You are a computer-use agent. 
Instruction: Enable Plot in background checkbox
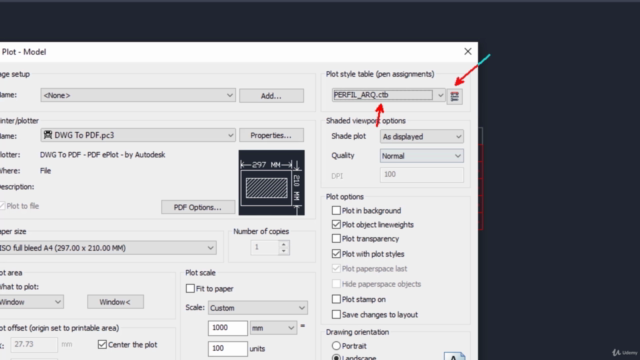pyautogui.click(x=336, y=211)
